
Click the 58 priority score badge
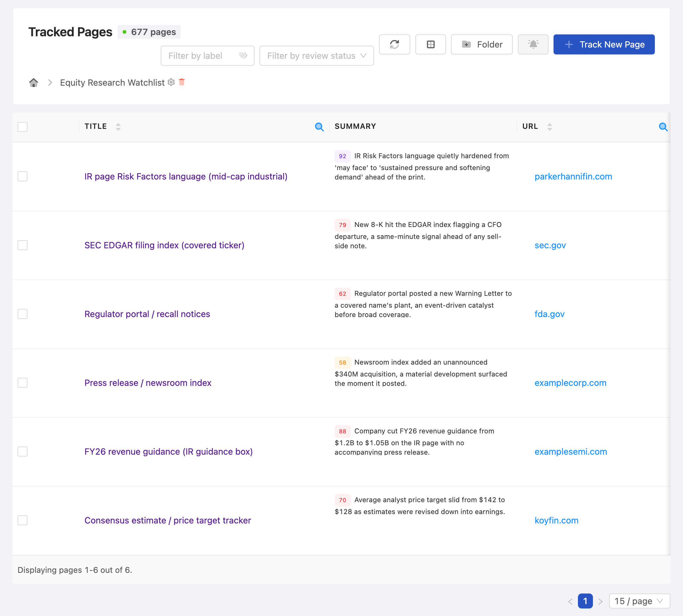point(342,362)
